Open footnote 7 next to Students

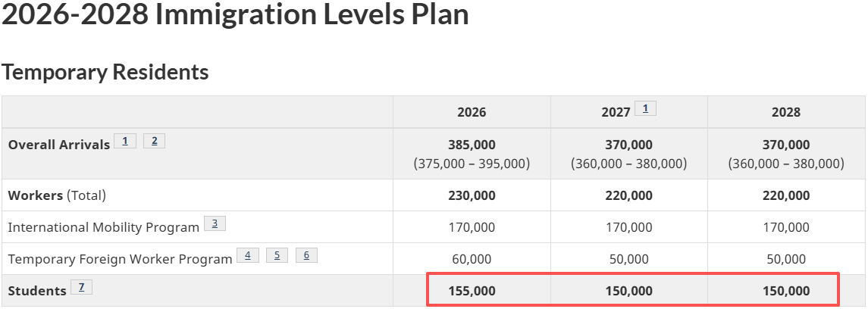81,287
